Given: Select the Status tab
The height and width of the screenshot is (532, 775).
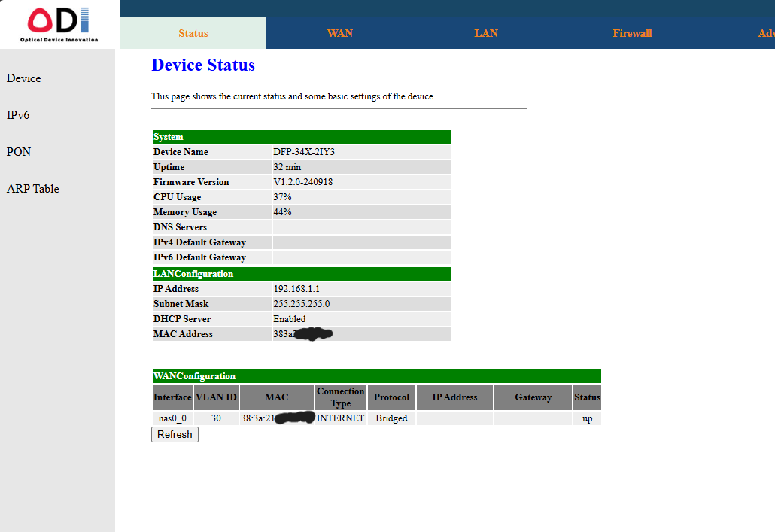Looking at the screenshot, I should tap(193, 33).
